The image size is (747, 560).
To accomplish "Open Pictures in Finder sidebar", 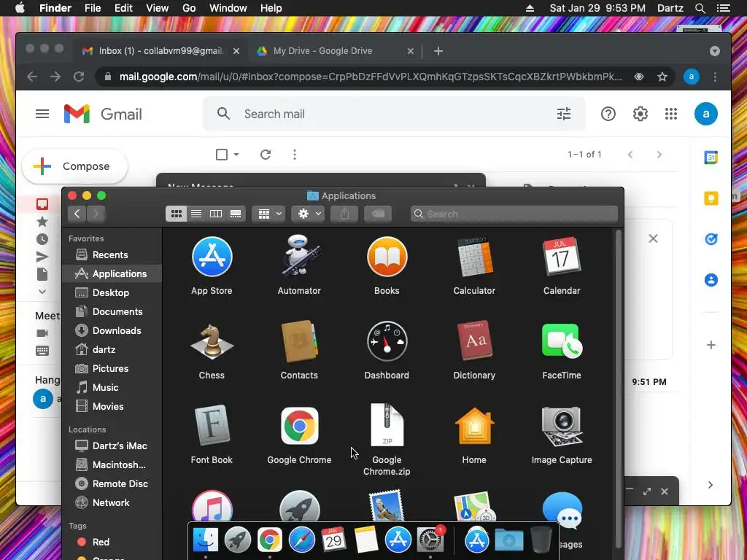I will [x=112, y=368].
